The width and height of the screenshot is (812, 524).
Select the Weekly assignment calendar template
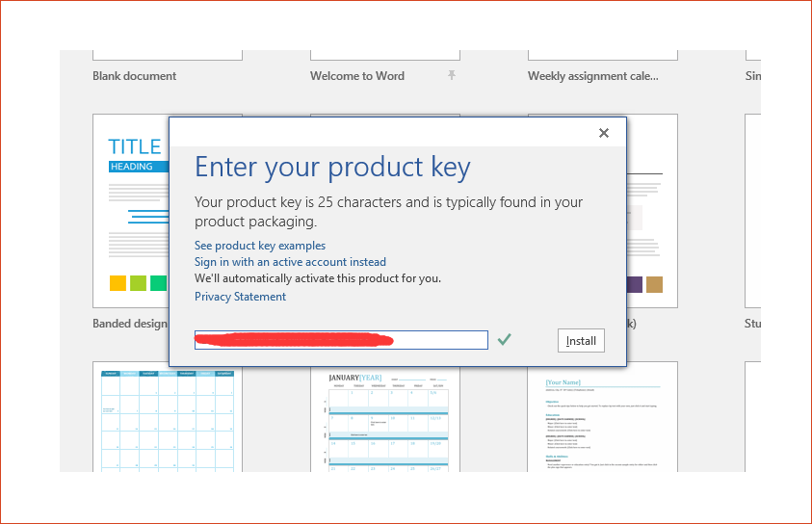pyautogui.click(x=593, y=76)
